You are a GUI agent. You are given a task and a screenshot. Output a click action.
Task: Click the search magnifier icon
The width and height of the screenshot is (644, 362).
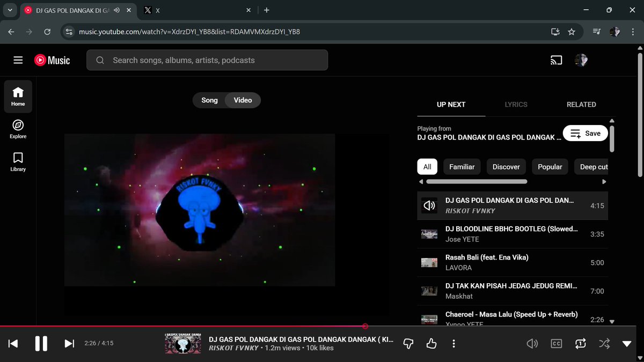100,60
